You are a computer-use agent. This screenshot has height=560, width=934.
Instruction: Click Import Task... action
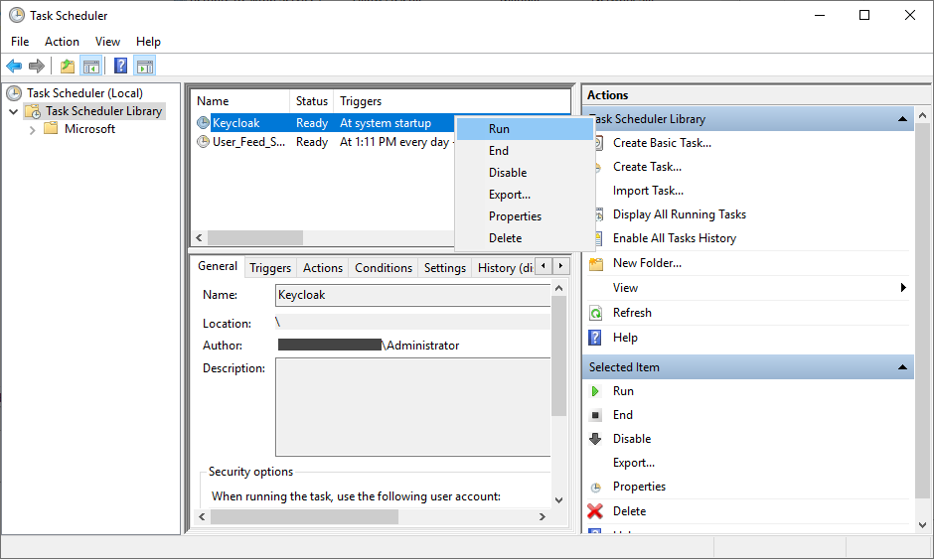648,191
